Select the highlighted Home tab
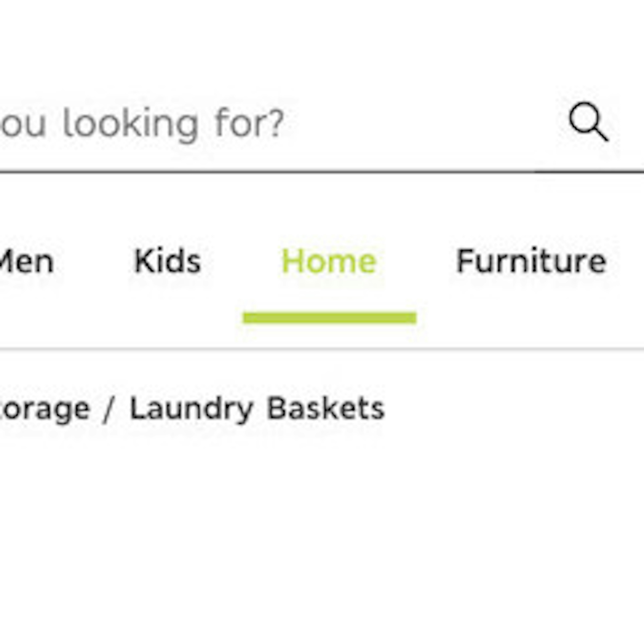 tap(329, 261)
